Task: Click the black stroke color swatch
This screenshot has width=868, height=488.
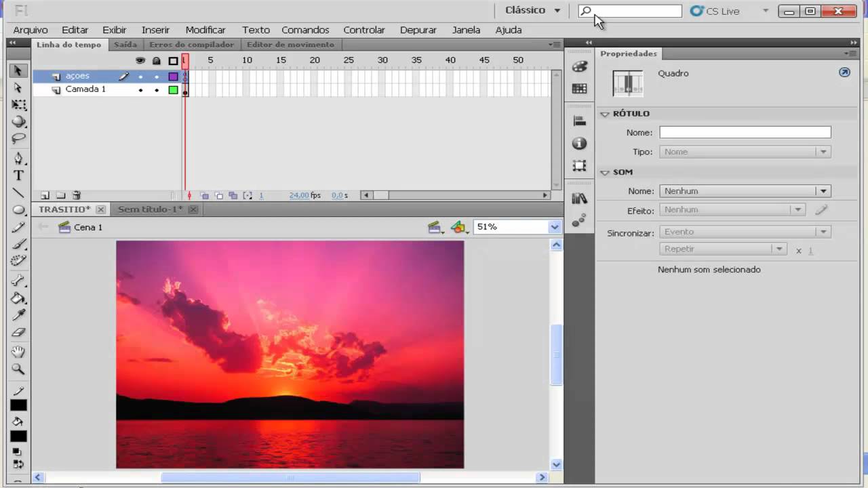Action: (x=18, y=405)
